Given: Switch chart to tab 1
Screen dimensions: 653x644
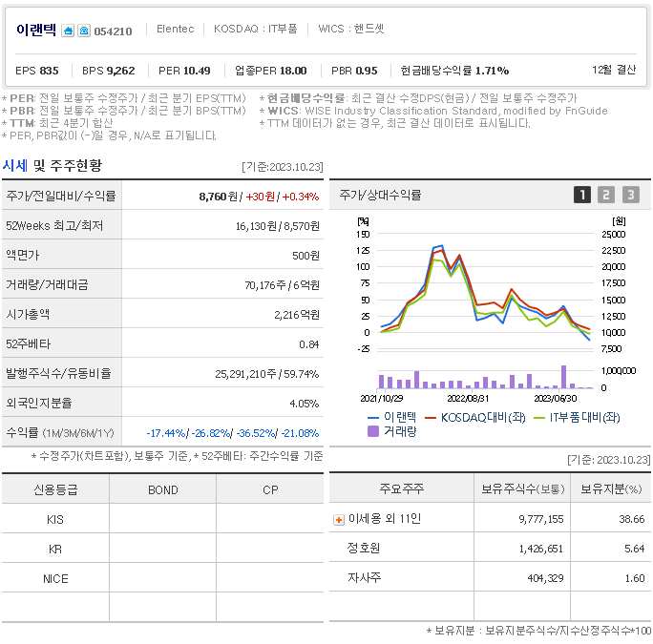Looking at the screenshot, I should tap(582, 195).
